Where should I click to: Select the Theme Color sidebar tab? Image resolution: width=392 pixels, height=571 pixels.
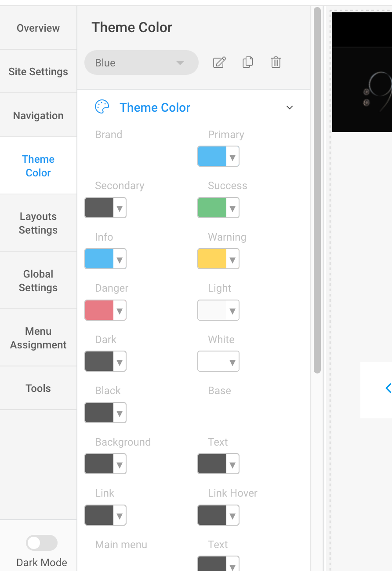38,166
